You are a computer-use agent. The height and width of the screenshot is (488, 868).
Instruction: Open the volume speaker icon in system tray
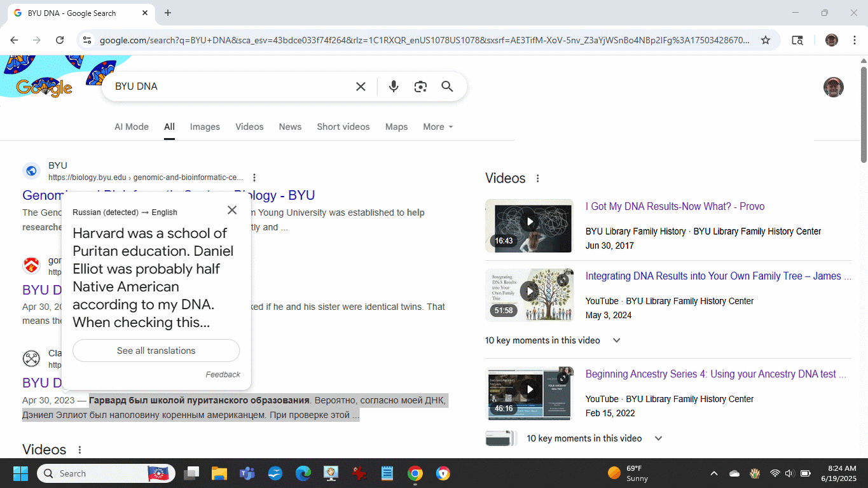[790, 473]
